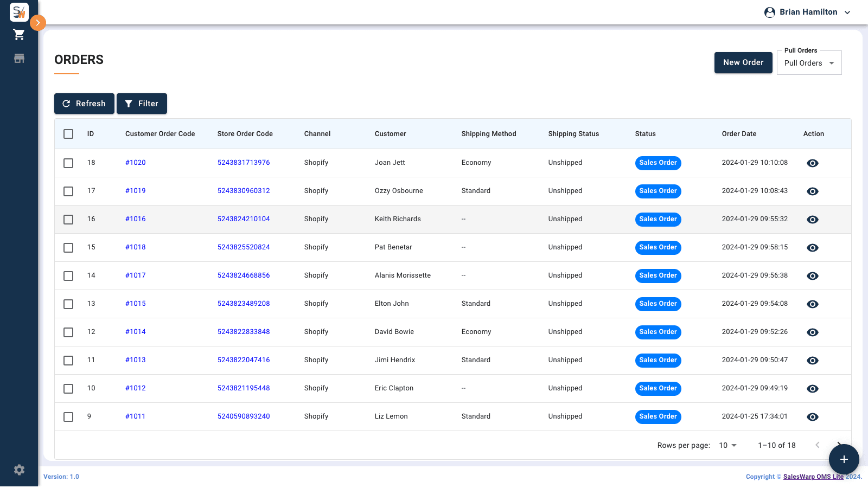Screen dimensions: 868x488
Task: Open the shopping cart sidebar icon
Action: (18, 34)
